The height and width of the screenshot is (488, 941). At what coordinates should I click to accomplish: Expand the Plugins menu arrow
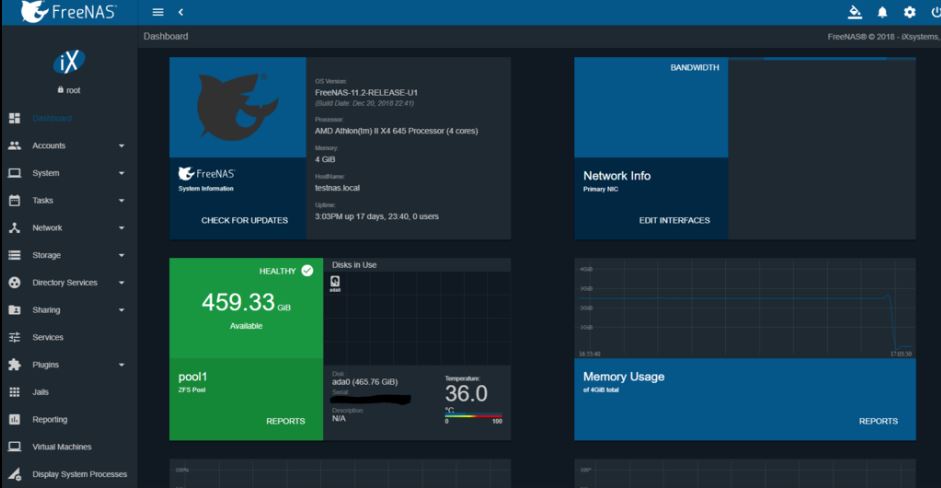coord(121,365)
